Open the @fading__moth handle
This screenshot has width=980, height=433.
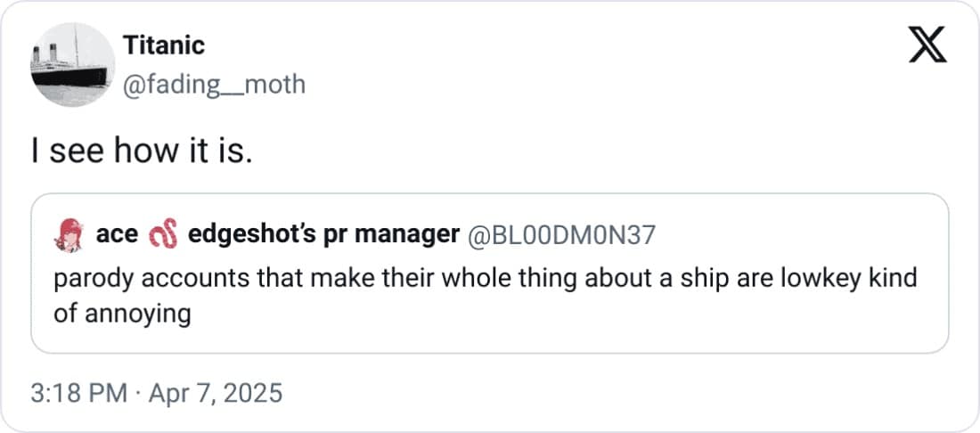click(x=216, y=85)
